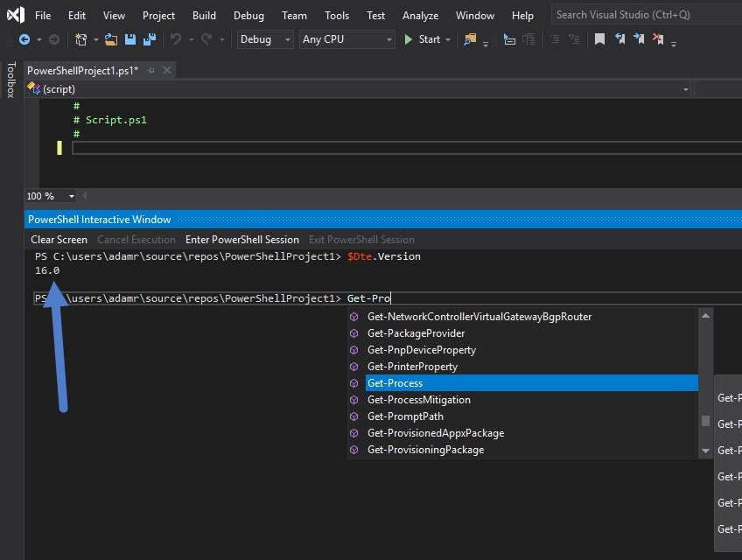
Task: Toggle bookmark on the current line
Action: (599, 39)
